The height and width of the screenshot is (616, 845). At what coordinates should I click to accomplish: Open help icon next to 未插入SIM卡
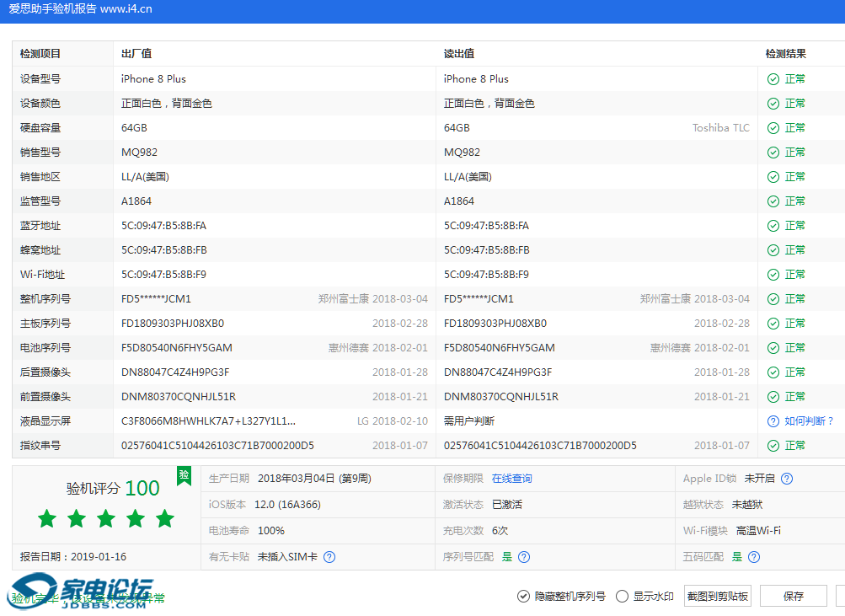tap(329, 557)
